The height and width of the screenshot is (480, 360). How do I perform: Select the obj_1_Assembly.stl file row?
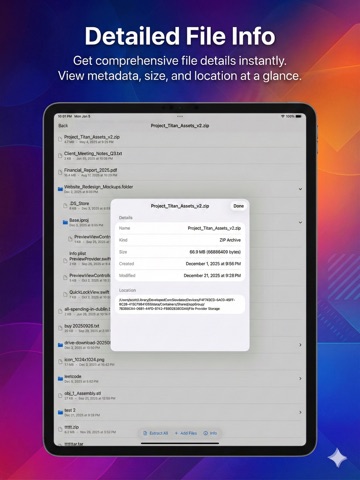coord(180,396)
